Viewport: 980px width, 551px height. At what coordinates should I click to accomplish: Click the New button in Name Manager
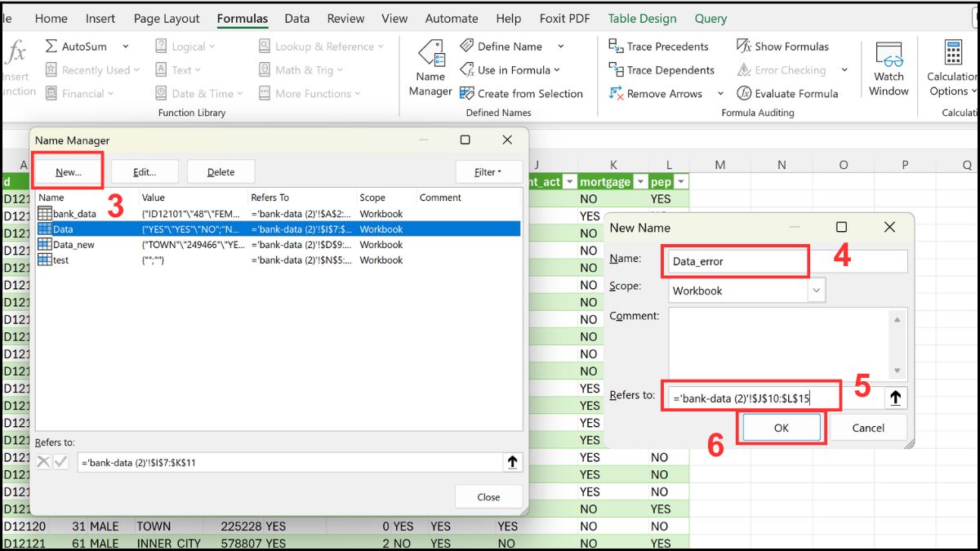click(67, 171)
